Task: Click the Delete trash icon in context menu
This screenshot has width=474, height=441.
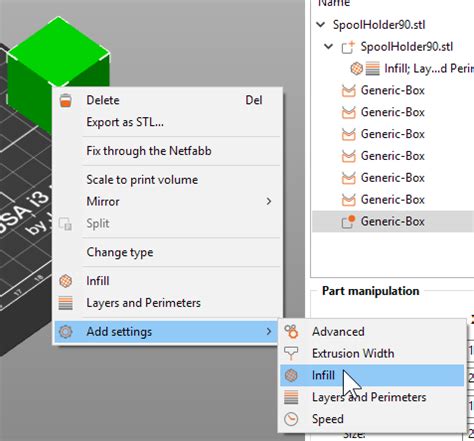Action: [66, 100]
